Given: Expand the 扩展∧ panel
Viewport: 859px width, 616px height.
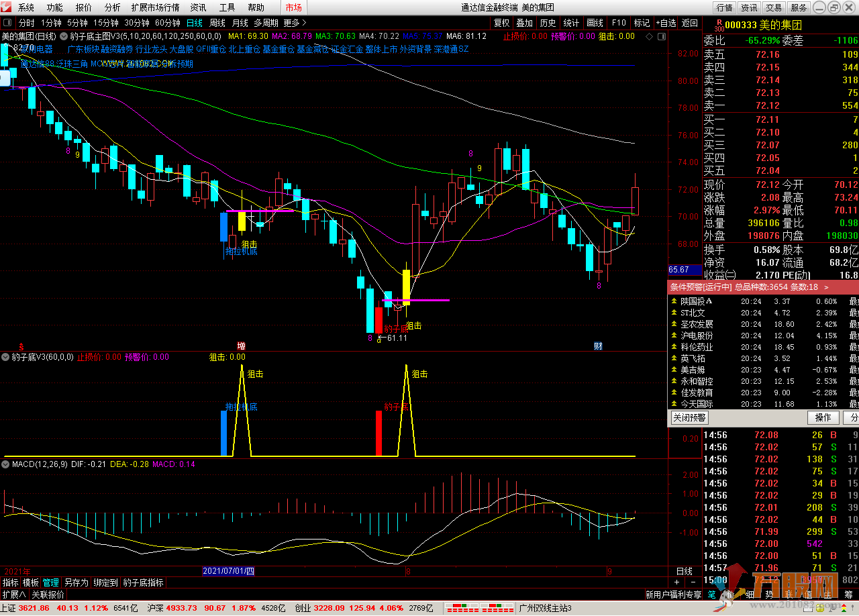Looking at the screenshot, I should click(x=13, y=595).
